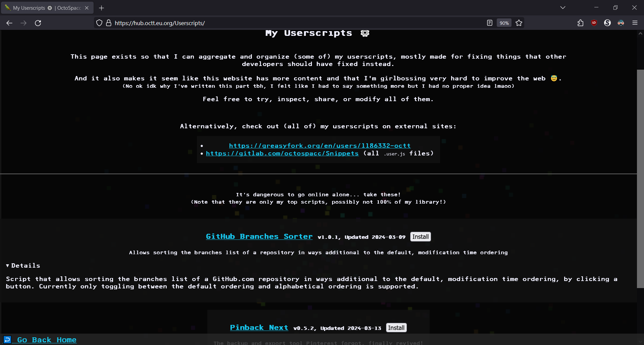Viewport: 644px width, 345px height.
Task: Toggle reader view icon
Action: [490, 23]
